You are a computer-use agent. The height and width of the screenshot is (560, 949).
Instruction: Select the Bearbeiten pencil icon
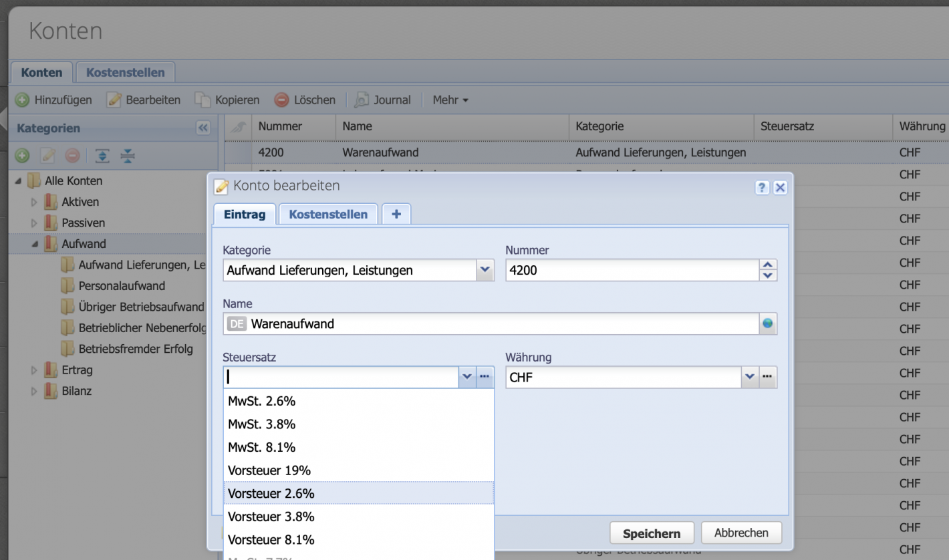(x=114, y=100)
